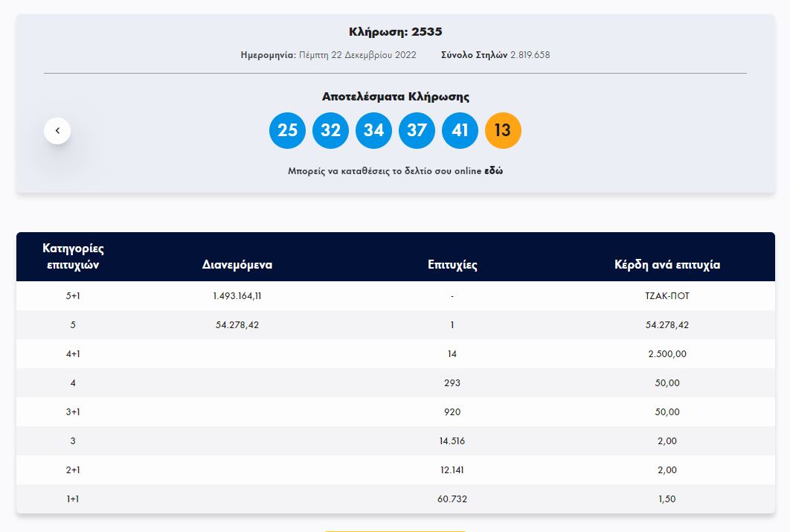Open the online submission link "εδώ"
790x532 pixels.
click(493, 171)
